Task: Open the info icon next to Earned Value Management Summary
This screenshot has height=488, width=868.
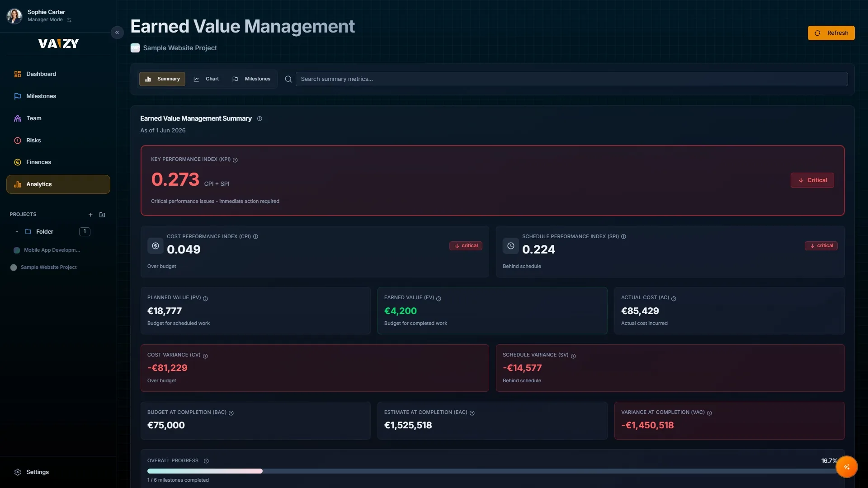Action: (259, 119)
